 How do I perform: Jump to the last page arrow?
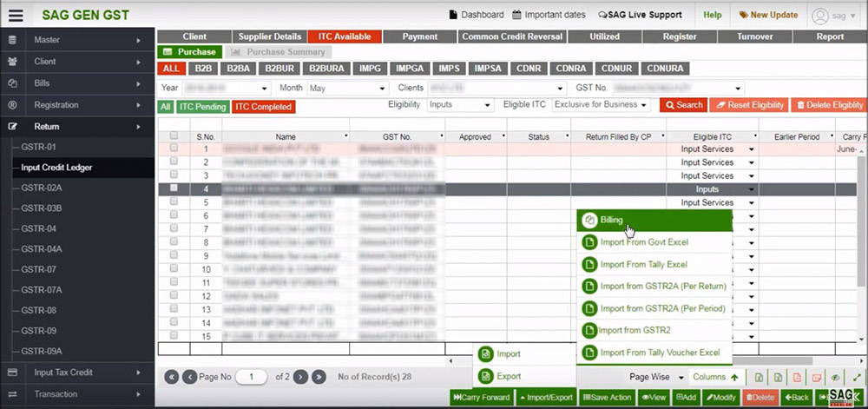[x=319, y=377]
